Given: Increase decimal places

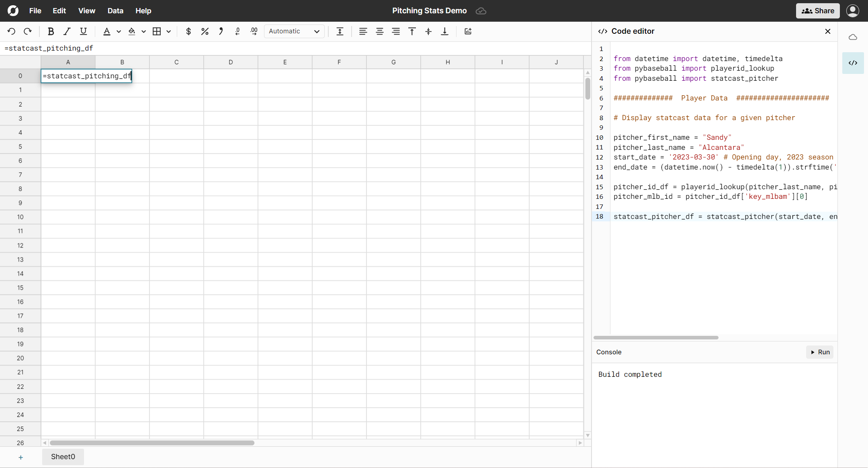Looking at the screenshot, I should coord(253,31).
